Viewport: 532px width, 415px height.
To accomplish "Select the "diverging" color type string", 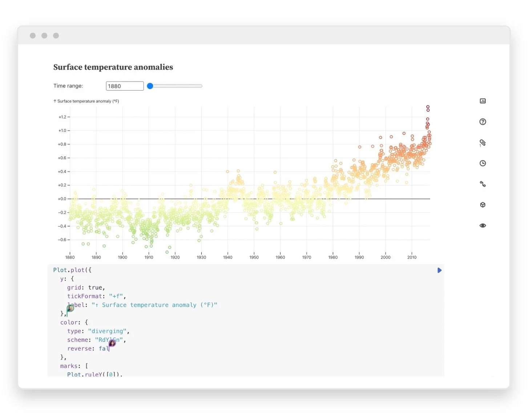I will coord(108,331).
